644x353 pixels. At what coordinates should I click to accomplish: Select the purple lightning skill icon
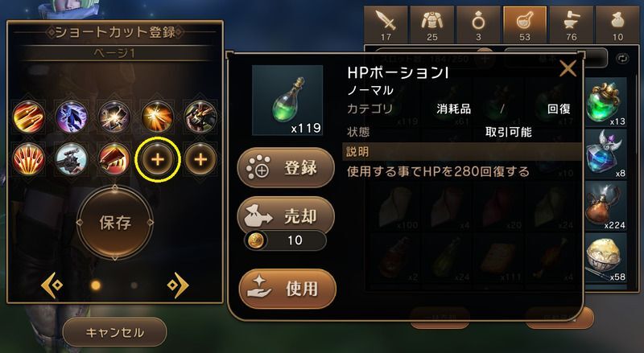72,117
